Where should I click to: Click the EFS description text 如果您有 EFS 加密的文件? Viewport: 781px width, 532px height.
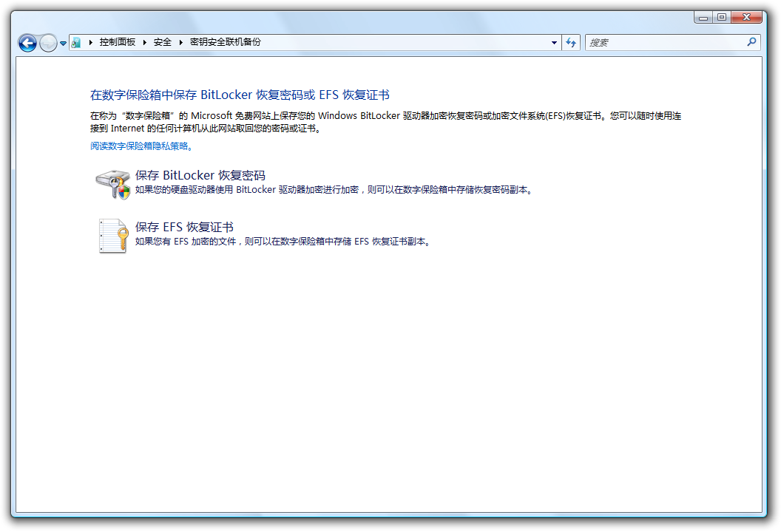coord(283,242)
